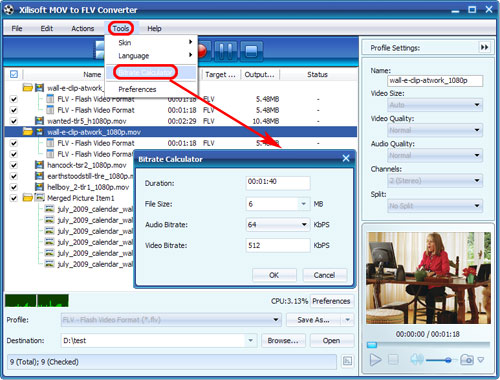Close the Bitrate Calculator dialog
Viewport: 500px width, 380px height.
point(346,158)
